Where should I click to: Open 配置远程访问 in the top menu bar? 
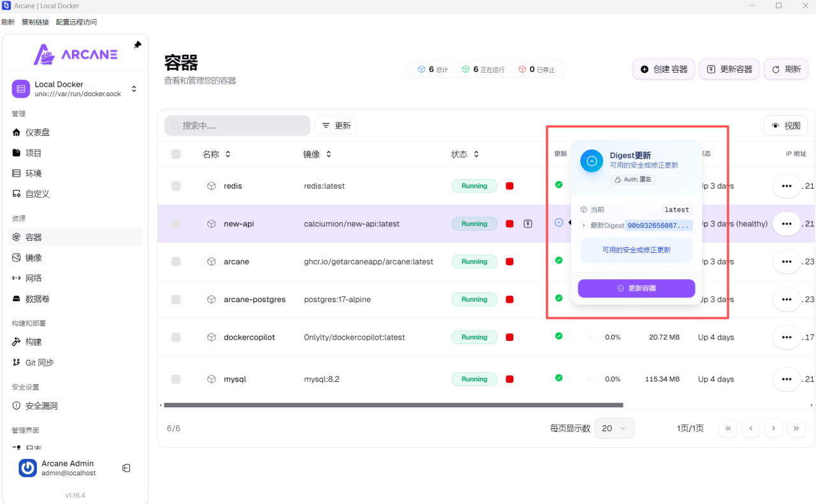click(76, 22)
